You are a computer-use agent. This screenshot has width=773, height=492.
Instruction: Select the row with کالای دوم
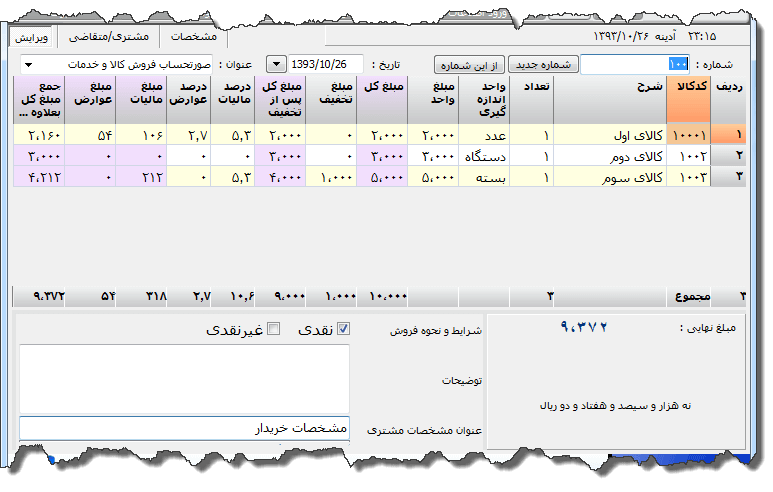(x=610, y=156)
